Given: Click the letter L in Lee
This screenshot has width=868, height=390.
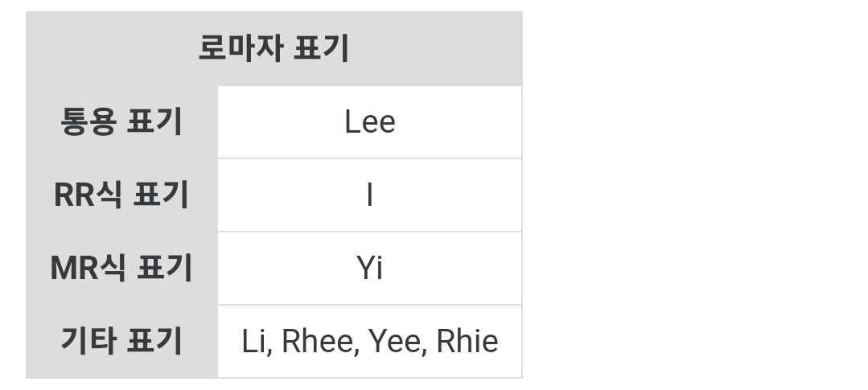Looking at the screenshot, I should [x=351, y=122].
